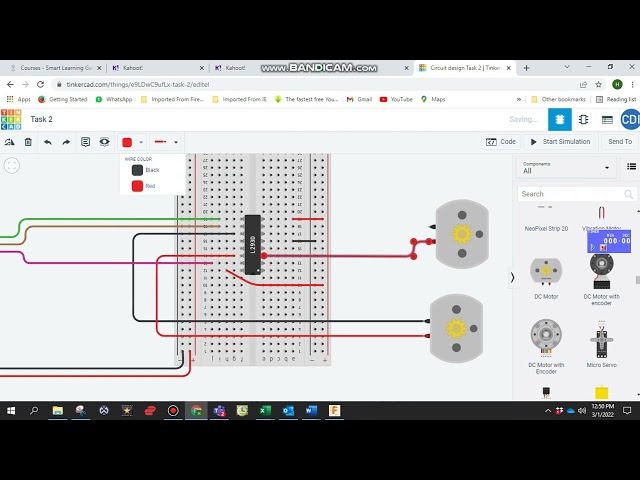Click the Send To button
Viewport: 640px width, 480px height.
pyautogui.click(x=620, y=142)
